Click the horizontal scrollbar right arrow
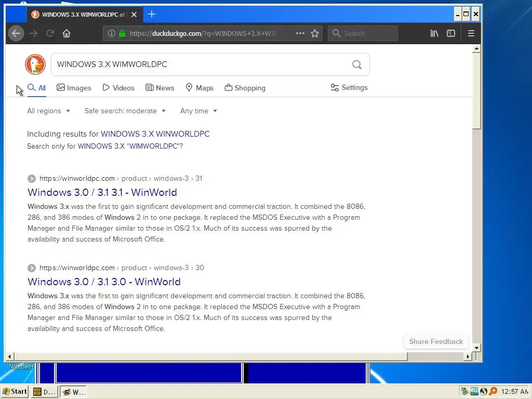This screenshot has width=532, height=399. pyautogui.click(x=468, y=356)
